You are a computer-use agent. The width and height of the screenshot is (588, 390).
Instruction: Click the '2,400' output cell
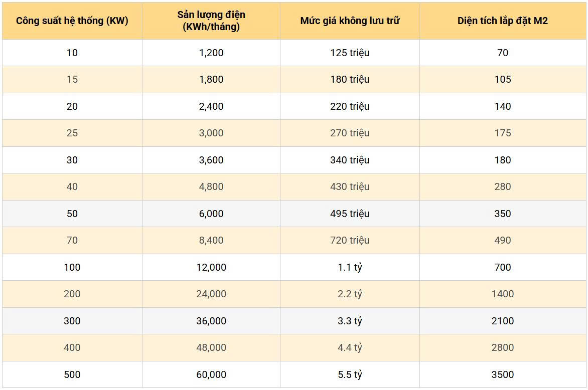point(211,106)
